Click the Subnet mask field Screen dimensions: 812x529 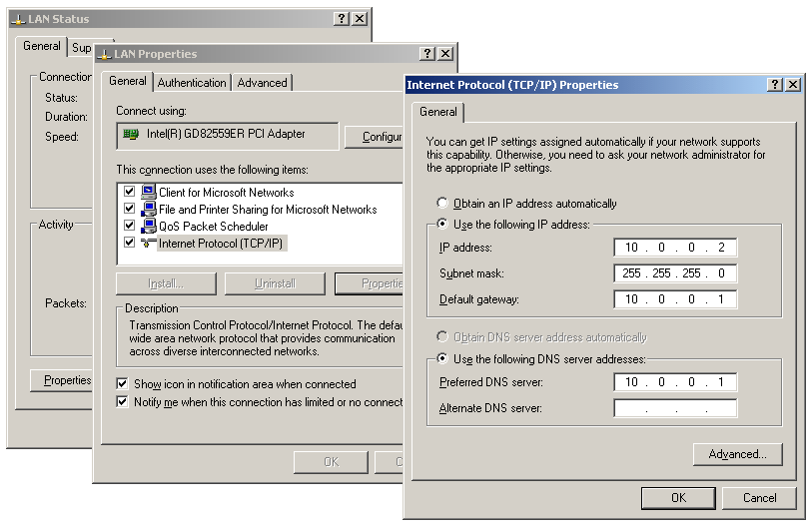click(675, 273)
